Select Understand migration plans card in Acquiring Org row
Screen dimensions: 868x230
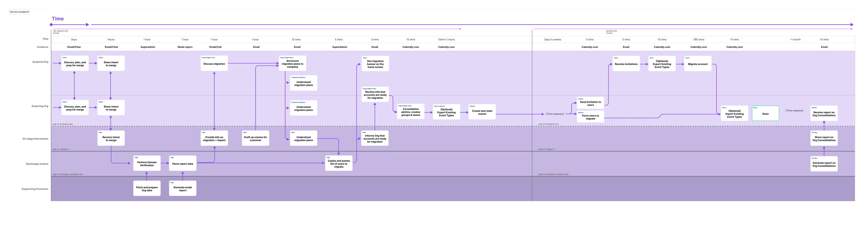click(x=304, y=108)
